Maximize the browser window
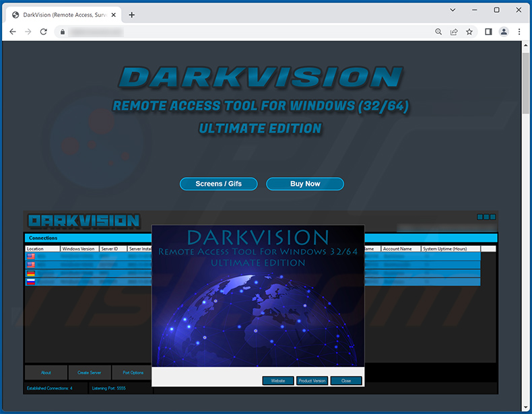Screen dimensions: 532x414 coord(497,10)
